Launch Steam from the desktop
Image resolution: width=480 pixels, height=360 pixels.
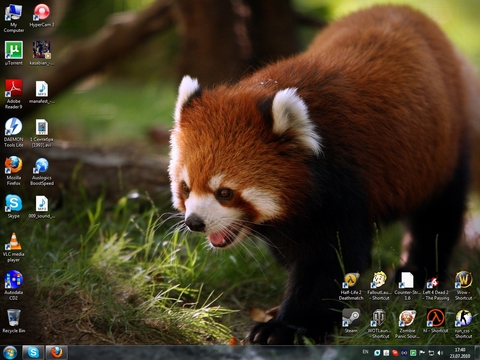pos(351,321)
